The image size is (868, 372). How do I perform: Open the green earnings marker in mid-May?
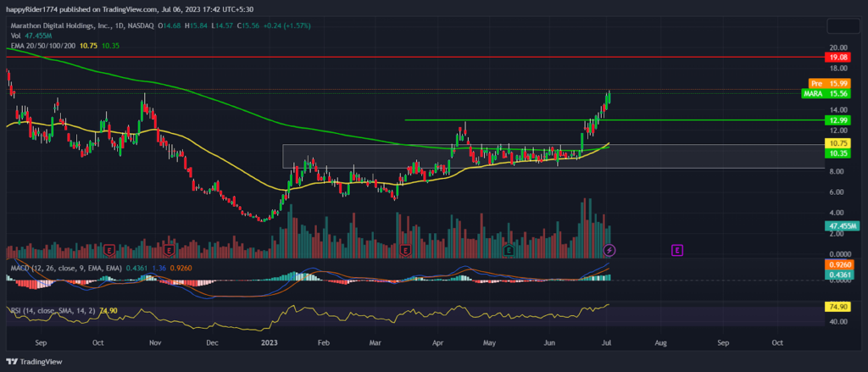[509, 251]
